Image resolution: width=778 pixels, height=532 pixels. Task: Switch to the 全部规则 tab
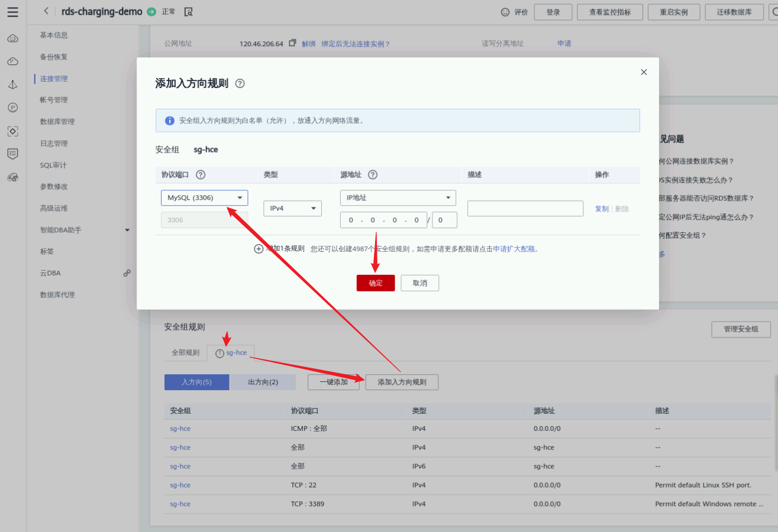point(186,352)
